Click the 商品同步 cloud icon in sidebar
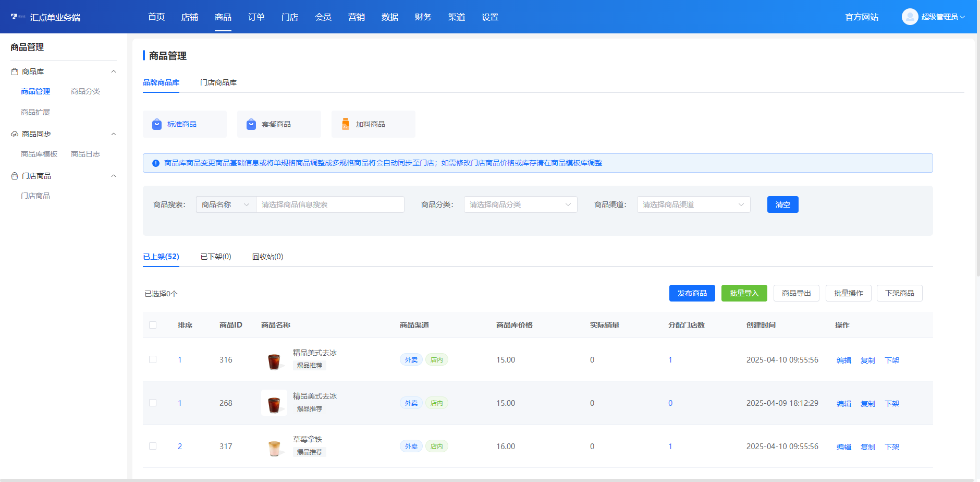The width and height of the screenshot is (980, 482). 15,134
